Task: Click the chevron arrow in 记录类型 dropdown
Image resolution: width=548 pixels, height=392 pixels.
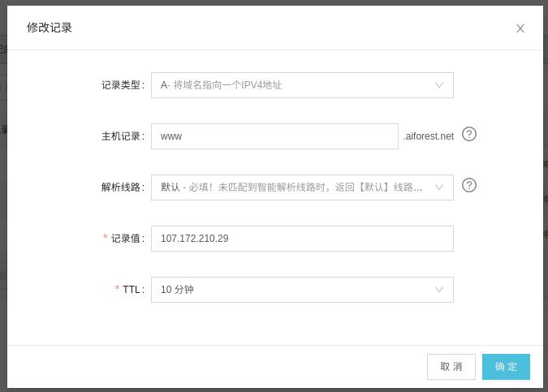Action: click(x=439, y=85)
